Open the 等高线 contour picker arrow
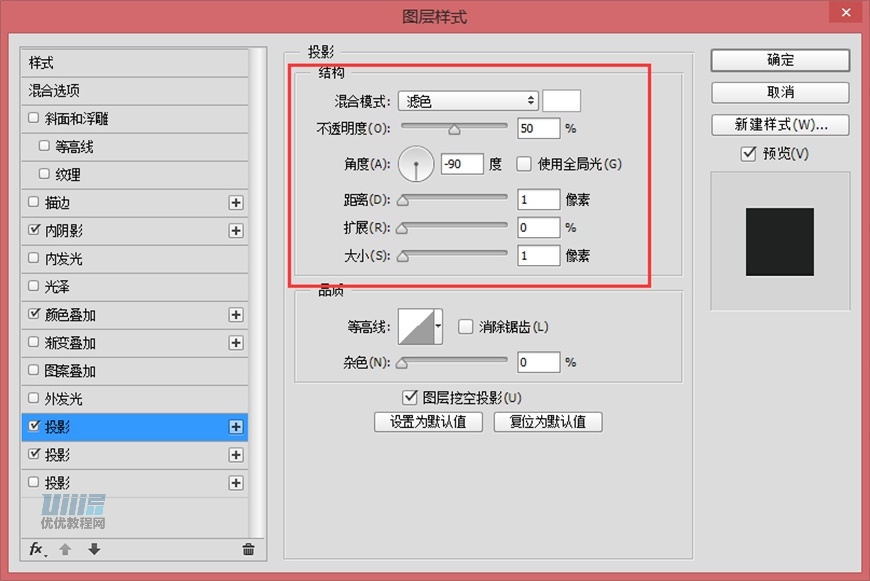 point(438,326)
